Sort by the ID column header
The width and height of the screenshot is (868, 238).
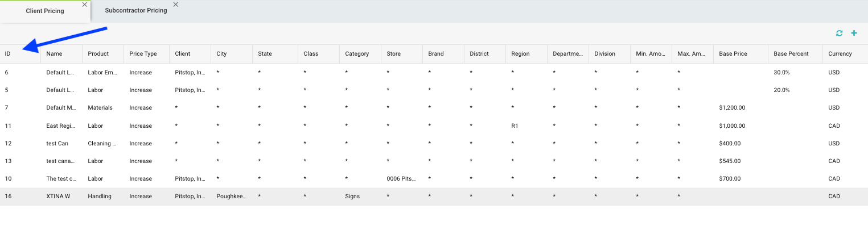pos(8,54)
